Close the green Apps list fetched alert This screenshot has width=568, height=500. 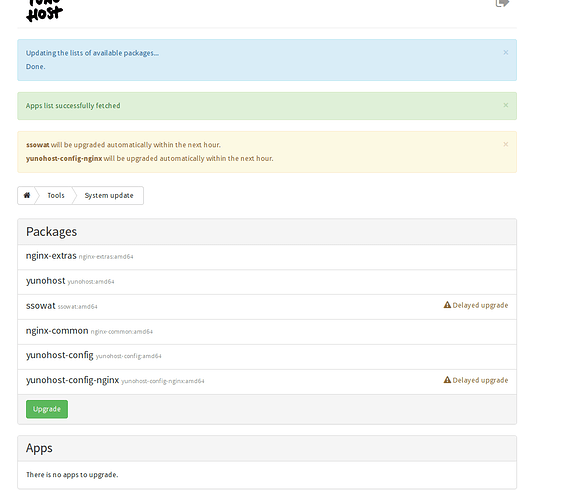click(506, 105)
